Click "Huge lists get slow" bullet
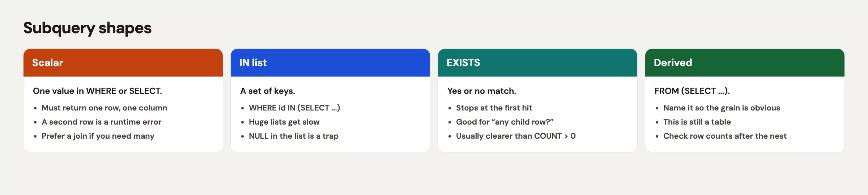Screen dimensions: 868x195 pos(284,122)
